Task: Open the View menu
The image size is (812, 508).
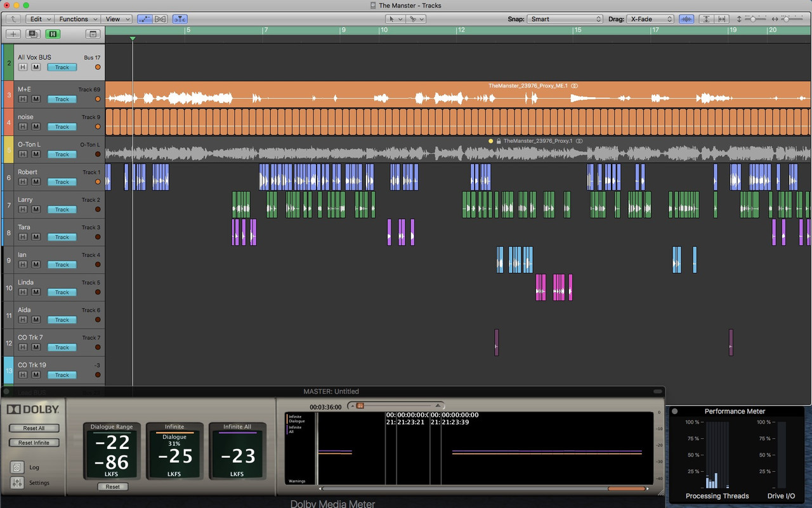Action: [x=117, y=19]
